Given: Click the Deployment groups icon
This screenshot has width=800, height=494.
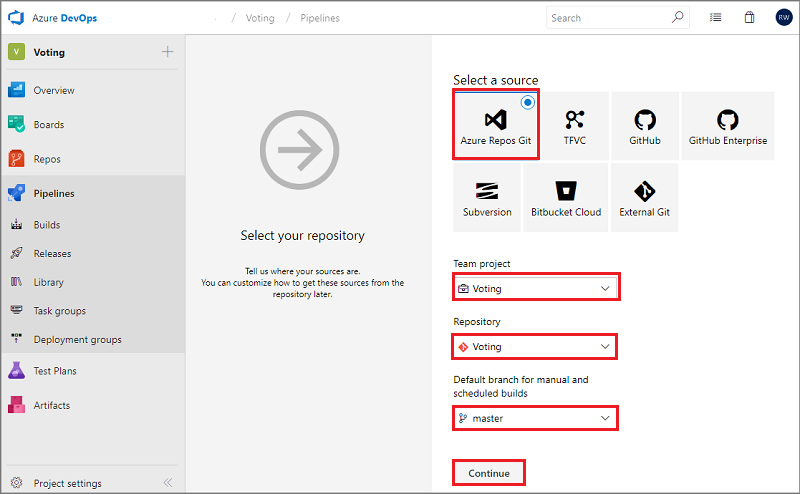Looking at the screenshot, I should [16, 338].
